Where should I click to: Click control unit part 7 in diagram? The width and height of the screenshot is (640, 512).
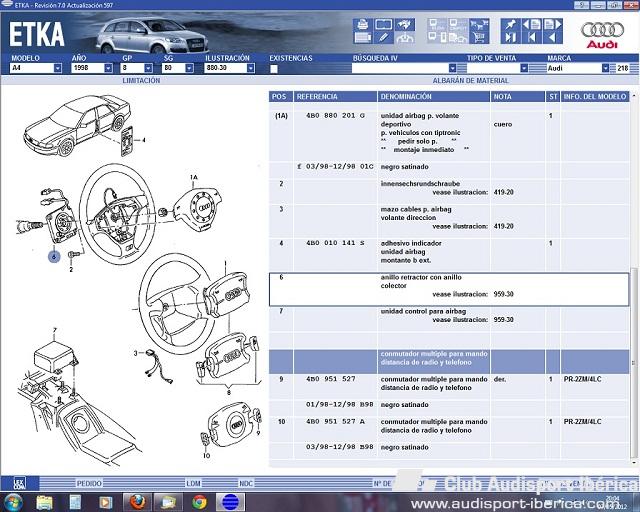(56, 358)
